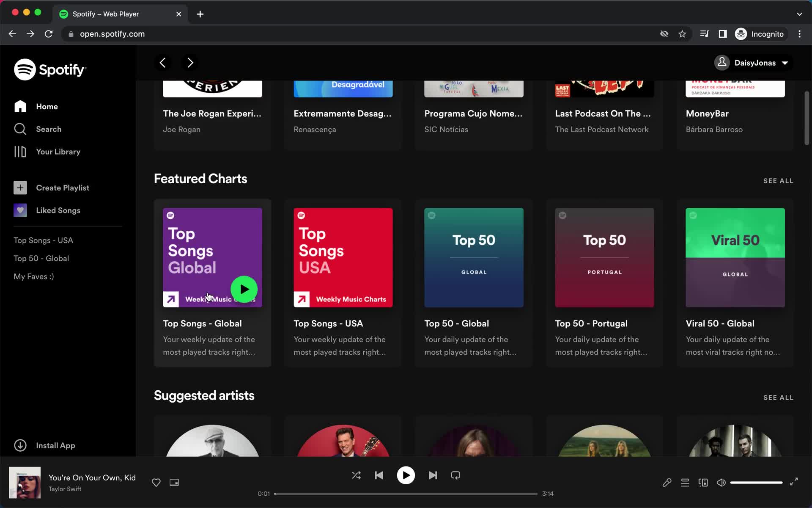The height and width of the screenshot is (508, 812).
Task: Toggle the browser side panel icon
Action: 723,34
